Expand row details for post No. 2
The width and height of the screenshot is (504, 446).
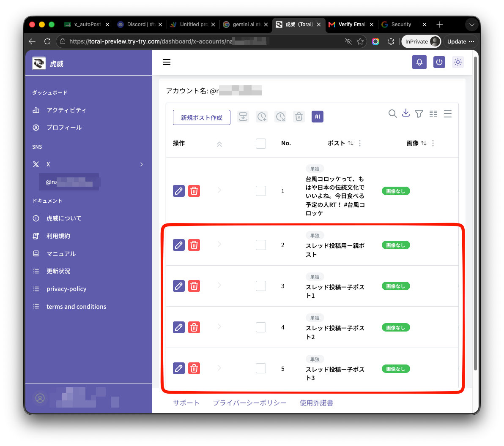(219, 245)
